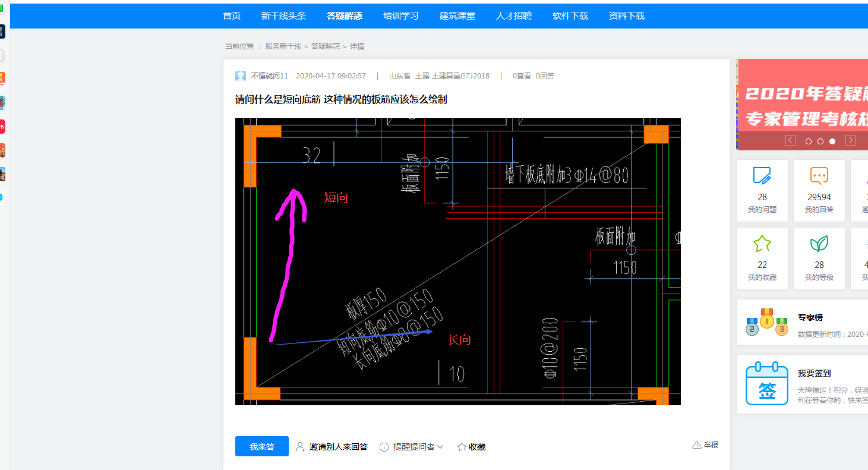The height and width of the screenshot is (470, 868).
Task: Click the blue 我来答 button
Action: tap(262, 447)
